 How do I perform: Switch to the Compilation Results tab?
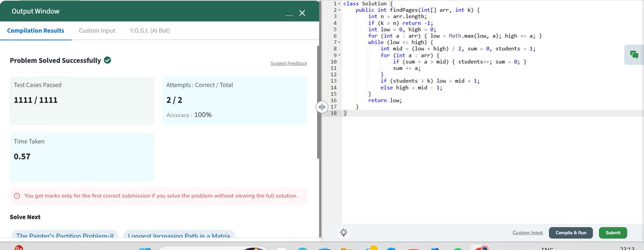click(35, 31)
